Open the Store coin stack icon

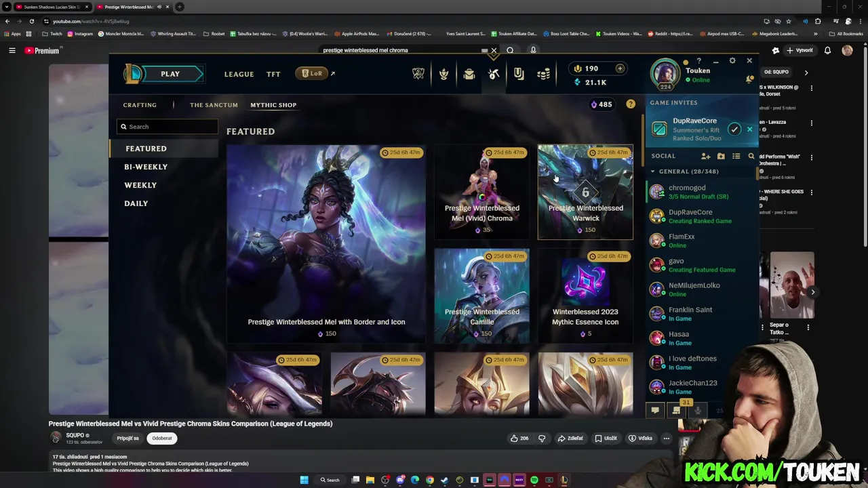click(x=544, y=74)
